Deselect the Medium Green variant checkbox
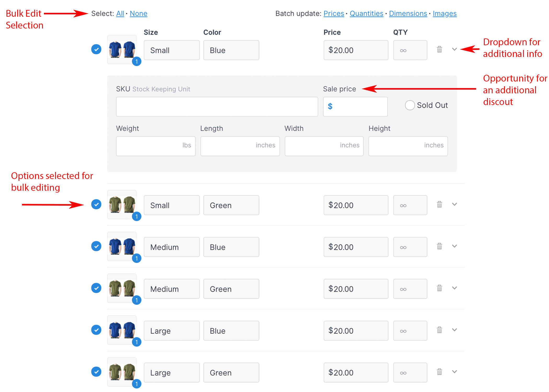 click(x=96, y=288)
